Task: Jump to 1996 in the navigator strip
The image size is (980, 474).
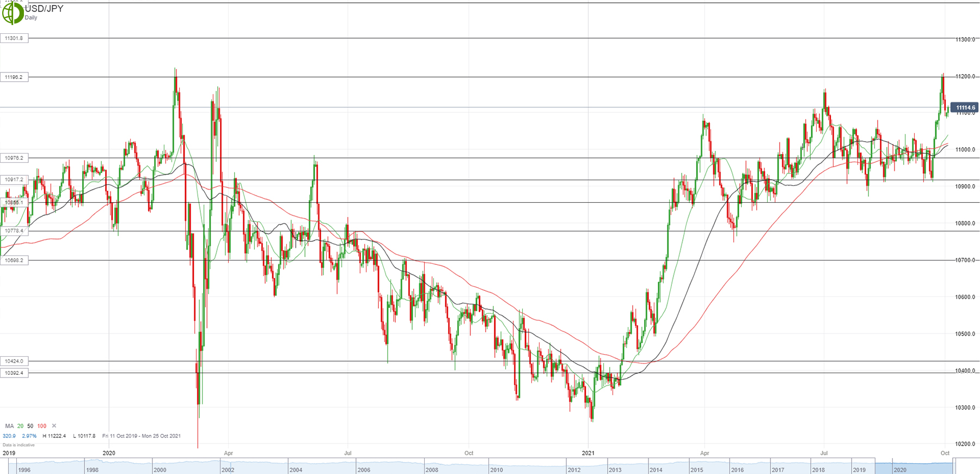Action: [x=24, y=470]
